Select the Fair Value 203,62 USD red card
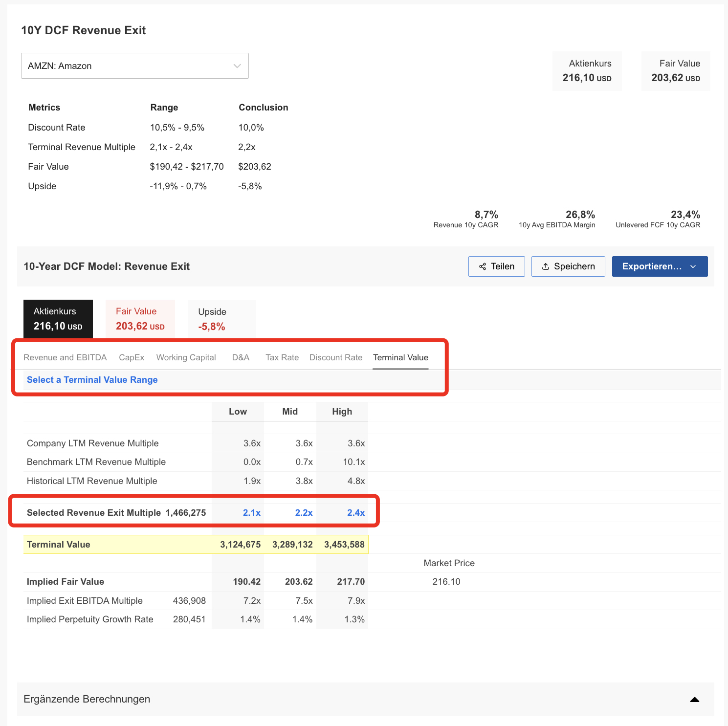The image size is (728, 726). tap(140, 319)
